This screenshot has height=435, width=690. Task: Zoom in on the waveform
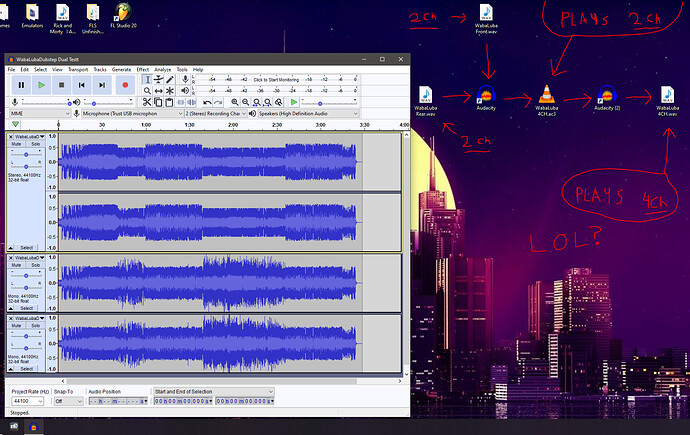pyautogui.click(x=235, y=102)
